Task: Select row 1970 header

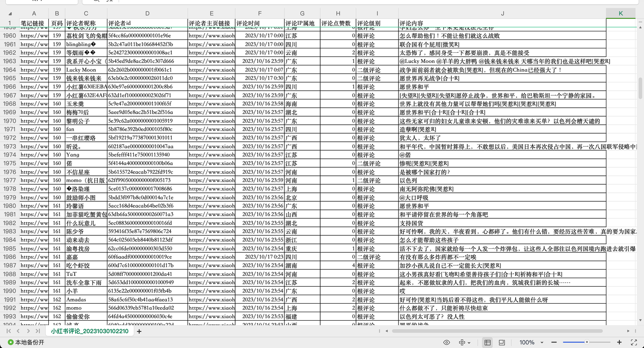Action: click(9, 121)
